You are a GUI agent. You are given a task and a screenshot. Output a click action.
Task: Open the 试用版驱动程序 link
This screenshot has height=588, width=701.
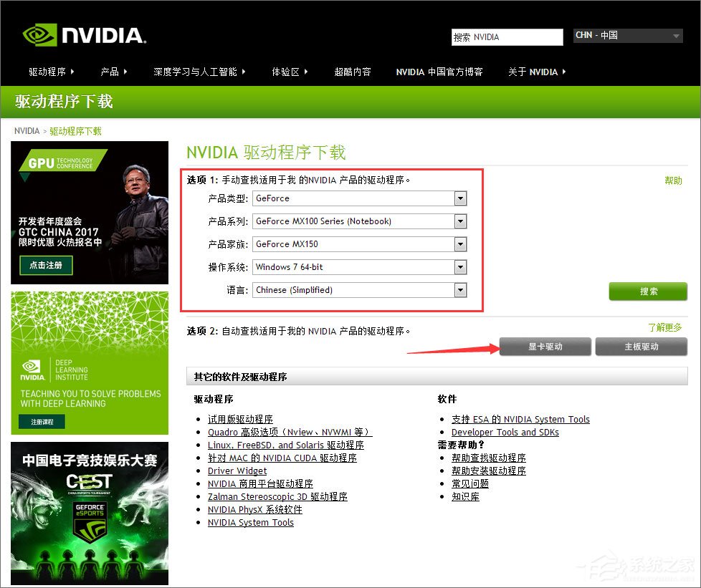coord(240,419)
